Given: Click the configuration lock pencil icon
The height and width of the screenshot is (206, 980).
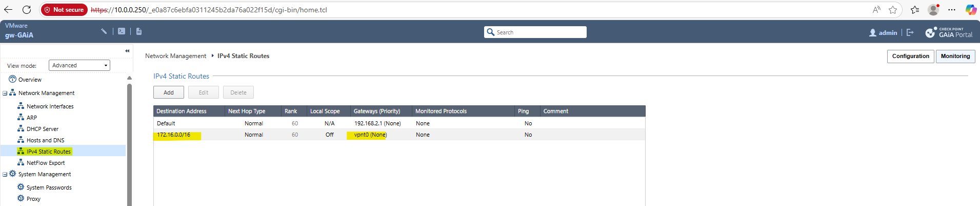Looking at the screenshot, I should pos(104,31).
